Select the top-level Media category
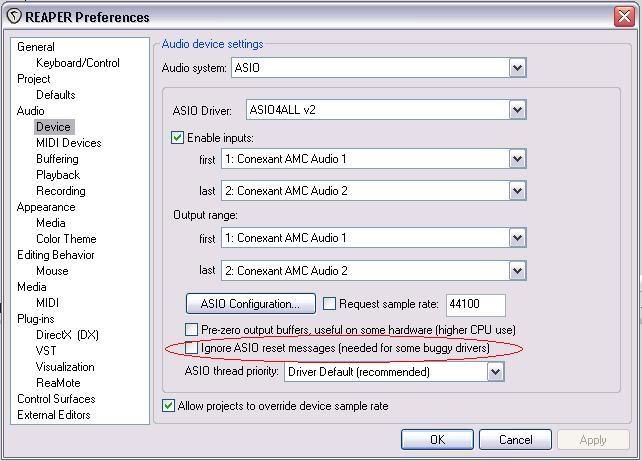642x461 pixels. pyautogui.click(x=32, y=287)
